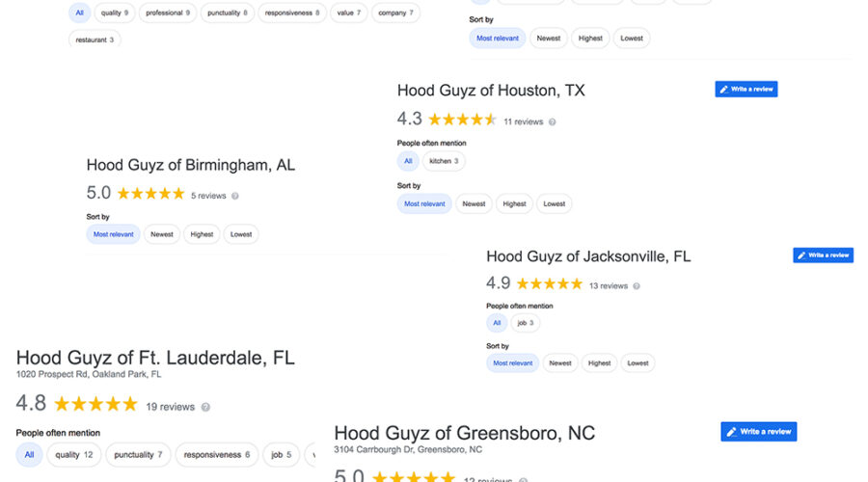Click the 'professional 9' mention chip
Image resolution: width=868 pixels, height=482 pixels.
pos(168,13)
